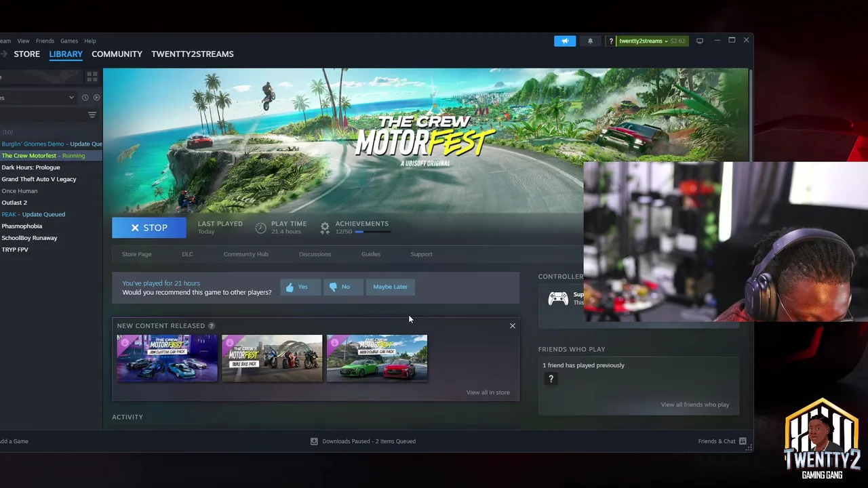Open advanced filter options icon in the library sidebar
868x488 pixels.
tap(92, 115)
